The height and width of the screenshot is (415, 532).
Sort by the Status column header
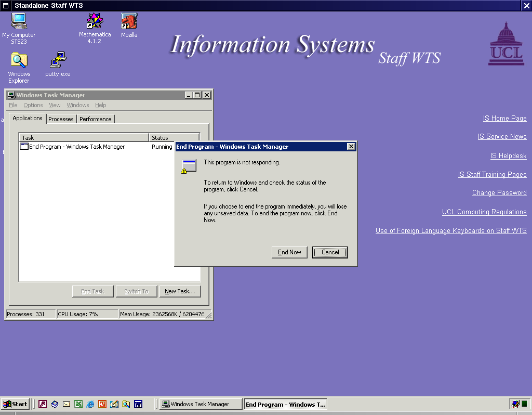pos(174,137)
